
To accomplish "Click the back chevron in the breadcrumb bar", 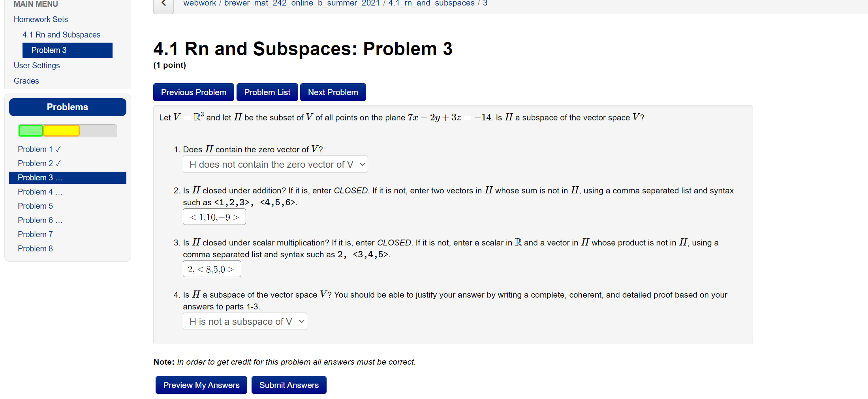I will (x=163, y=4).
